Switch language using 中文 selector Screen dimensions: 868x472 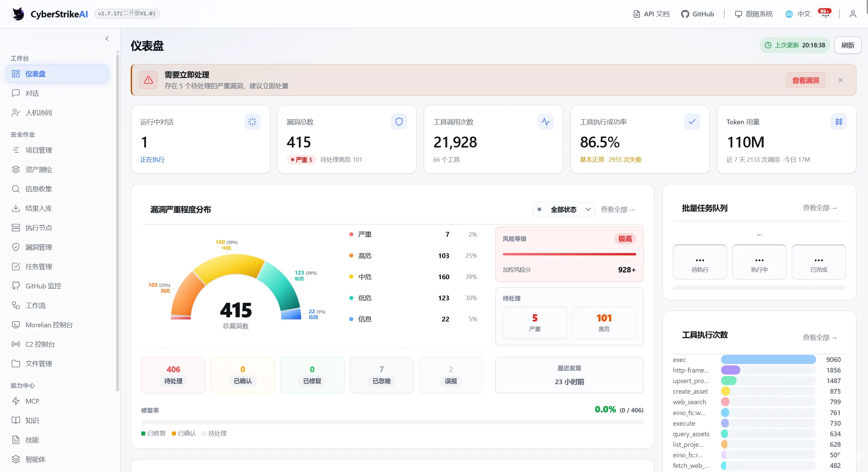[x=798, y=14]
